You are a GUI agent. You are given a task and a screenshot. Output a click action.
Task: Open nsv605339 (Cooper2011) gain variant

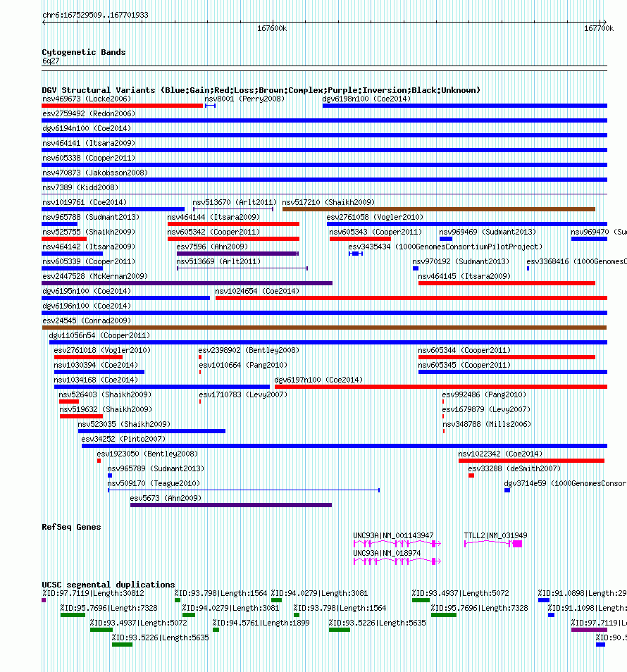[x=72, y=268]
